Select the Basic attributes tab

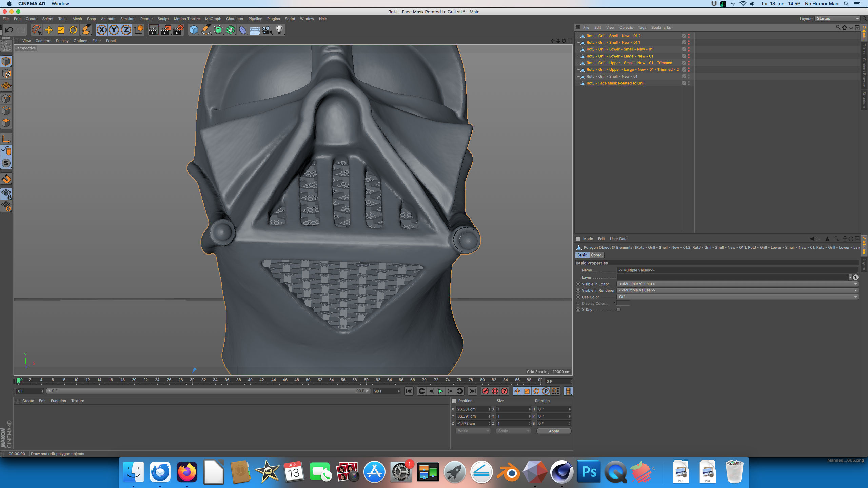pos(582,255)
